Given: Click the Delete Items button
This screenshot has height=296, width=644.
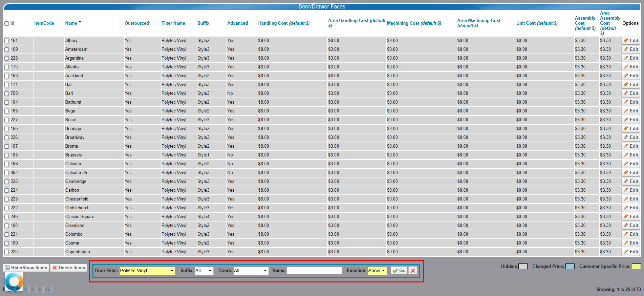Looking at the screenshot, I should point(69,268).
